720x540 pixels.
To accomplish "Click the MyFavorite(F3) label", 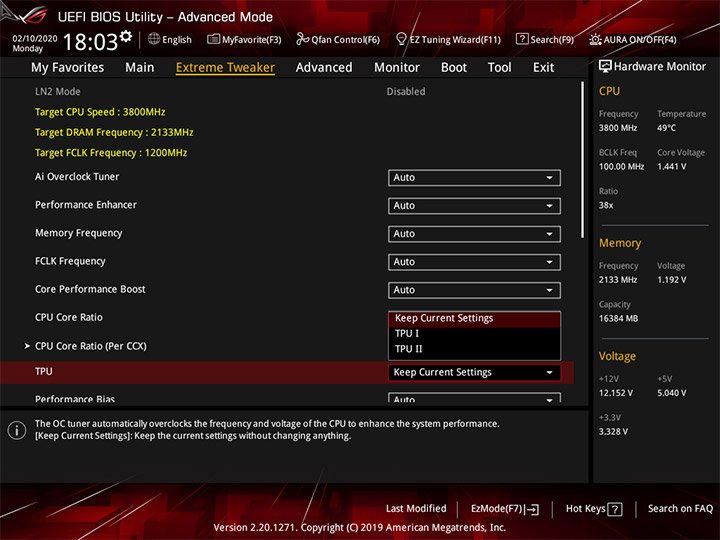I will click(x=252, y=39).
